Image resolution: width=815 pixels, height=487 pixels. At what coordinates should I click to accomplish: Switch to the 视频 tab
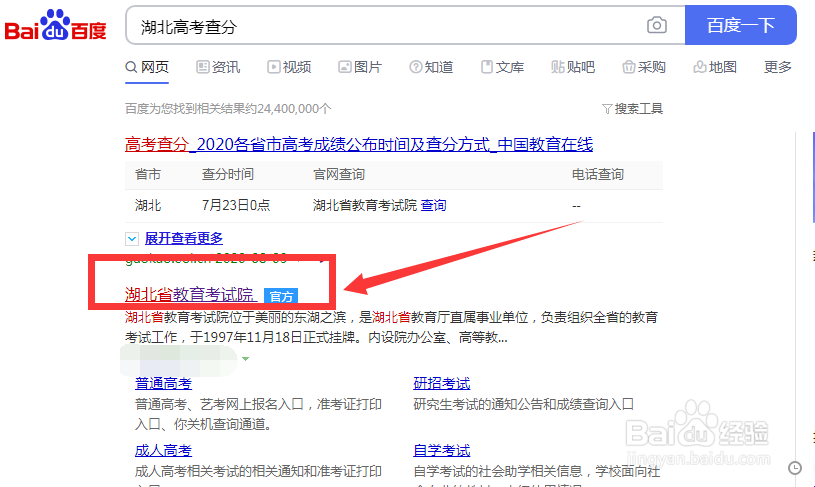pyautogui.click(x=289, y=67)
